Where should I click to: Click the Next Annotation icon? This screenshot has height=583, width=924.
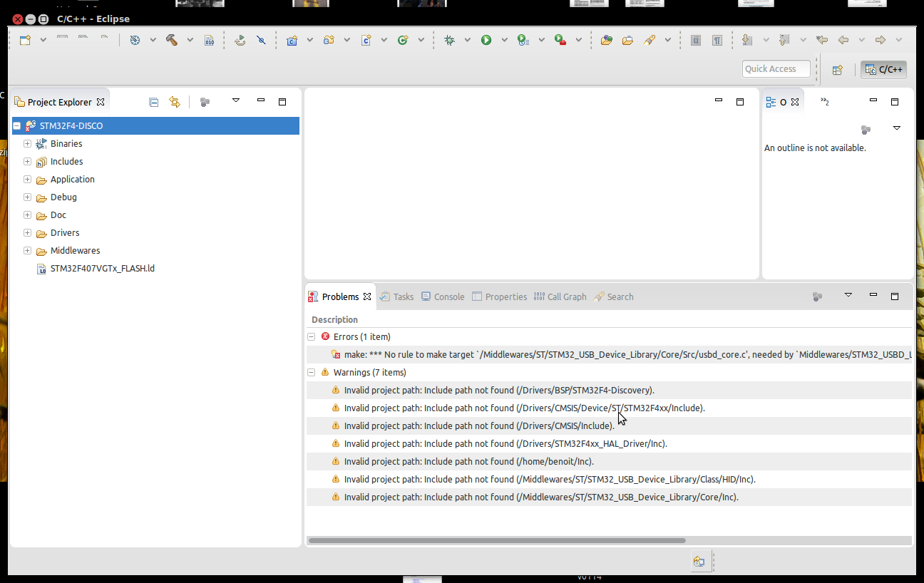point(747,40)
